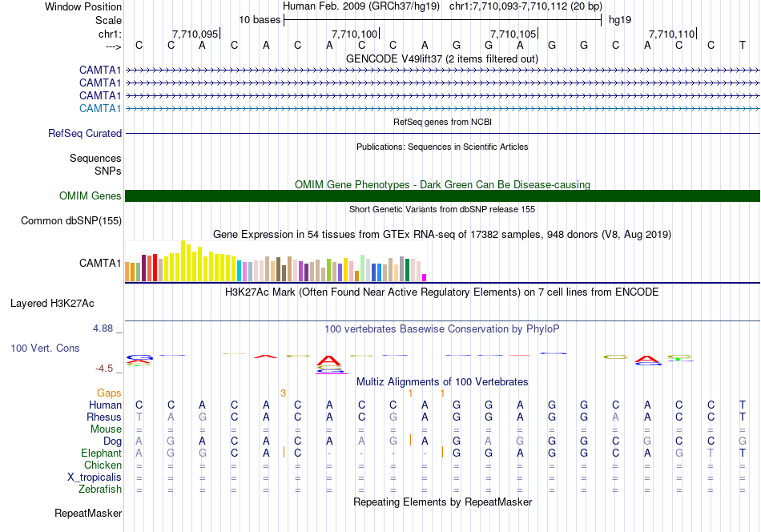
Task: Click the dark green OMIM Genes bar
Action: (442, 195)
